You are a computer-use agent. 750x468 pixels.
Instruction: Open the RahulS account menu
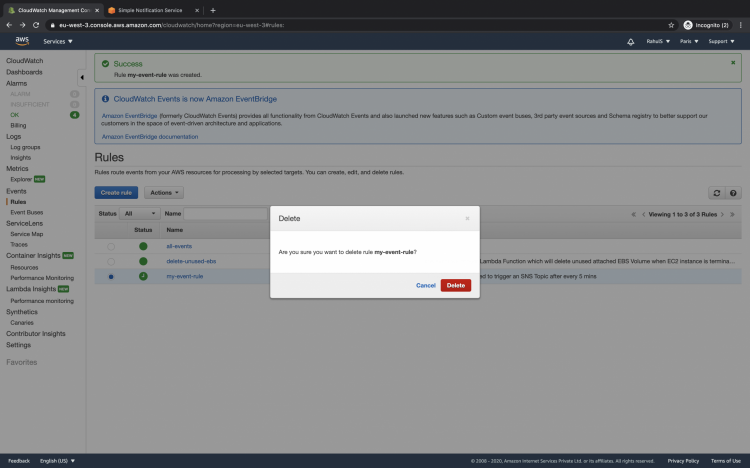click(658, 42)
